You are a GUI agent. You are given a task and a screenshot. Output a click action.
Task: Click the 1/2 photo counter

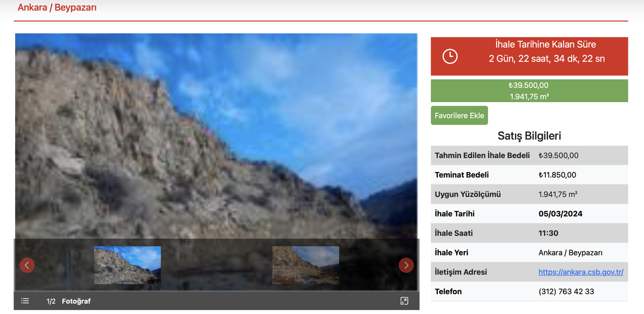pyautogui.click(x=51, y=301)
